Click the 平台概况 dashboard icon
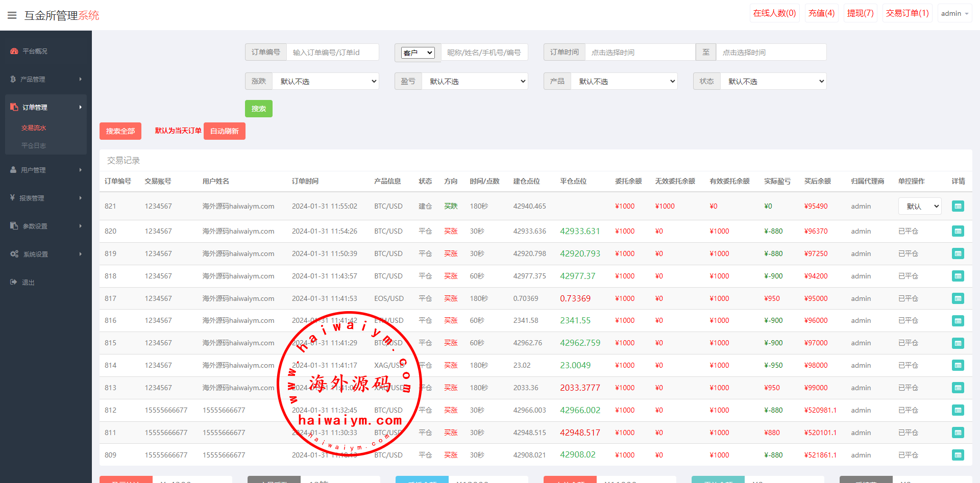The width and height of the screenshot is (980, 483). coord(14,51)
